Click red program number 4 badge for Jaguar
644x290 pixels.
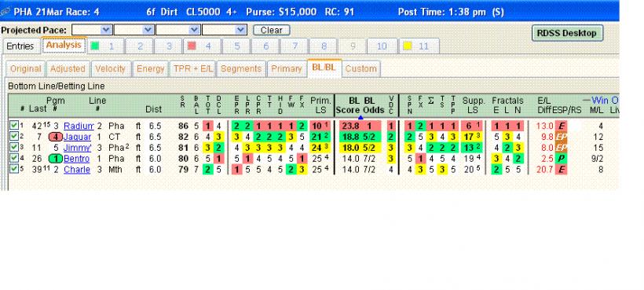coord(56,138)
